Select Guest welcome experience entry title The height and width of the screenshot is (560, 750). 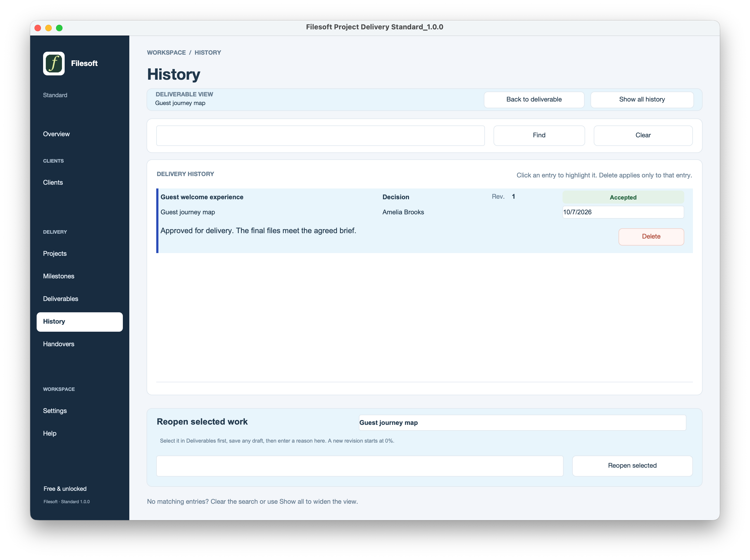tap(202, 197)
